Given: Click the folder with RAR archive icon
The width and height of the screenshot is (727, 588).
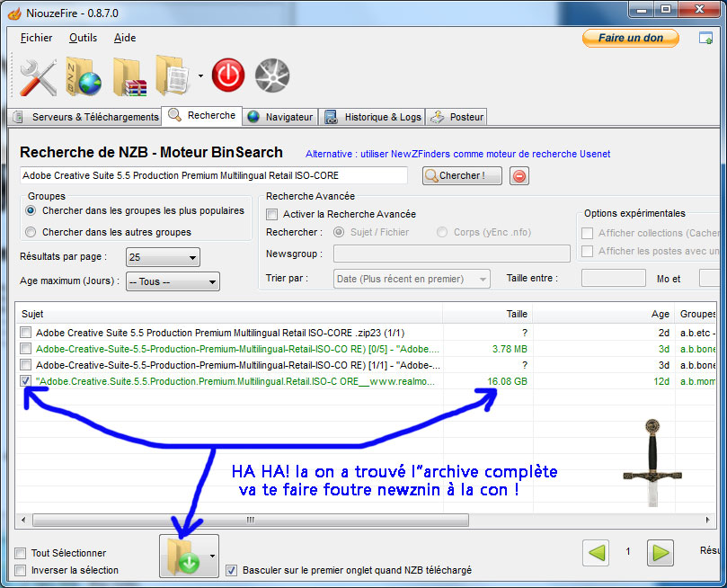Looking at the screenshot, I should pos(129,77).
